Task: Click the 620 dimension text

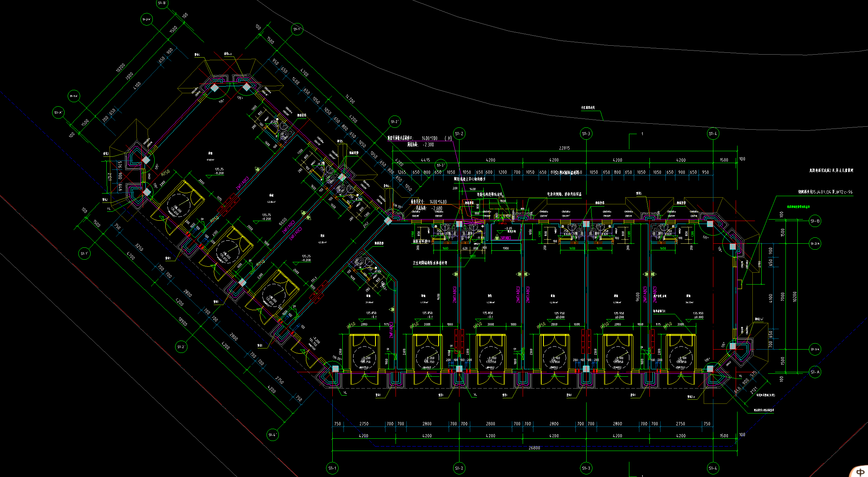Action: click(465, 248)
